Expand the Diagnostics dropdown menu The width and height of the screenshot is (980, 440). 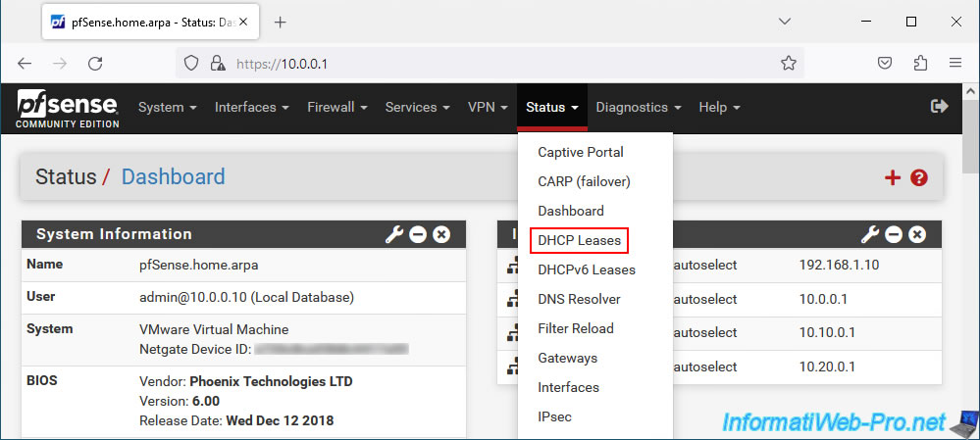click(x=639, y=108)
